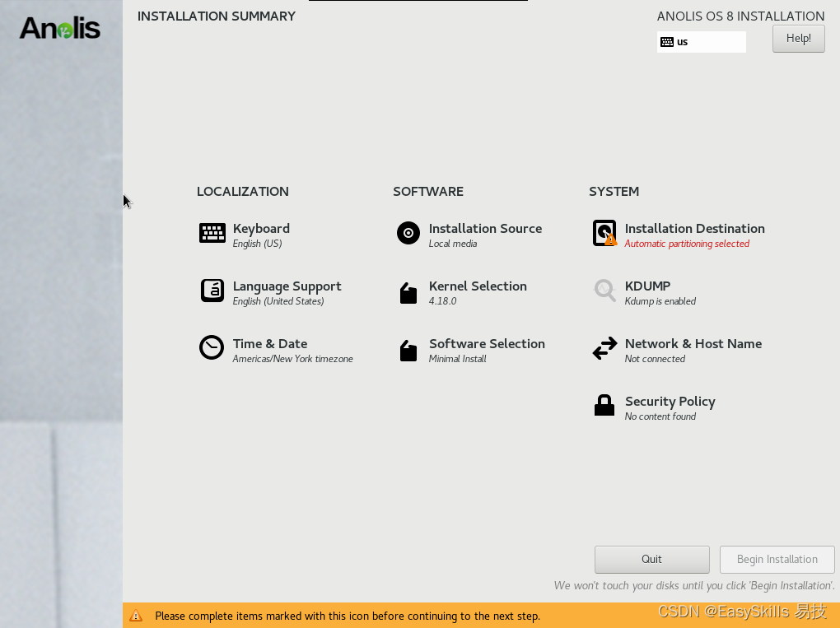Click 'English (United States)' text
Screen dimensions: 840x628
(278, 301)
